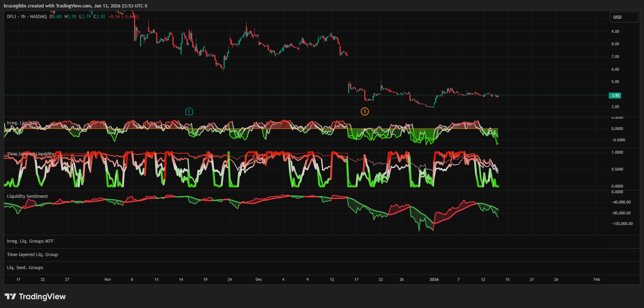
Task: Click the orange stock split 'S' marker
Action: (365, 112)
